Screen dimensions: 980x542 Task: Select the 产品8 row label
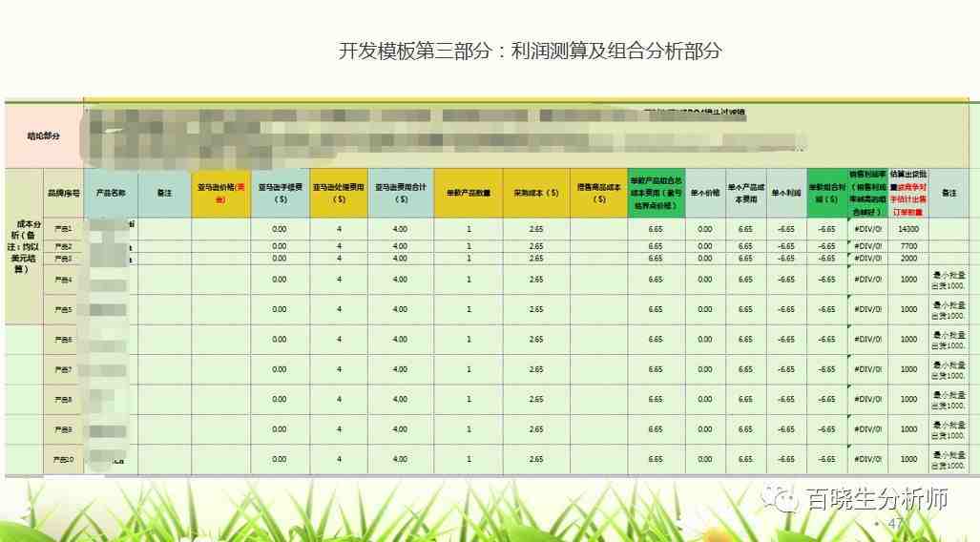[64, 400]
